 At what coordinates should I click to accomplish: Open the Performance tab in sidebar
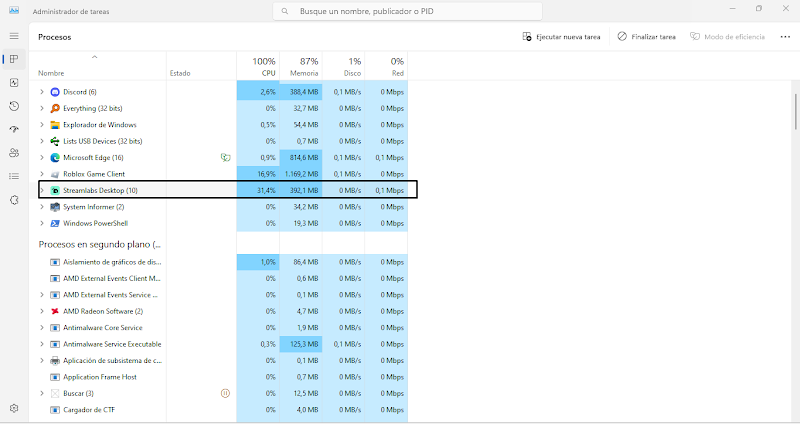[x=14, y=83]
